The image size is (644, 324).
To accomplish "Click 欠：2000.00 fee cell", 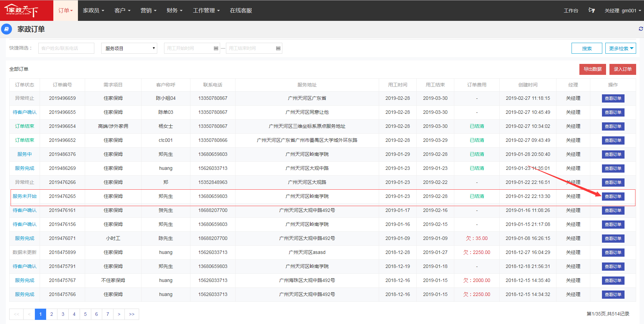I will tap(477, 280).
